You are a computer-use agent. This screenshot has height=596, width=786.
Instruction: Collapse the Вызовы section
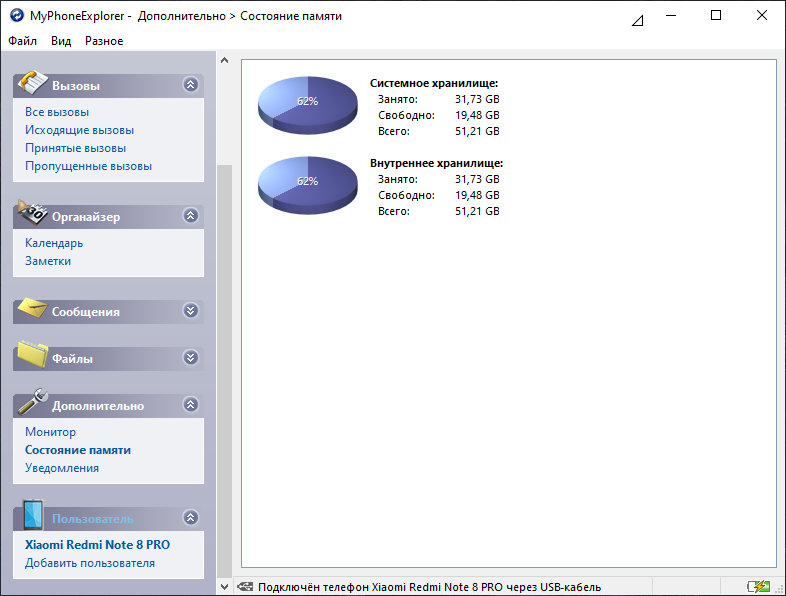tap(190, 85)
